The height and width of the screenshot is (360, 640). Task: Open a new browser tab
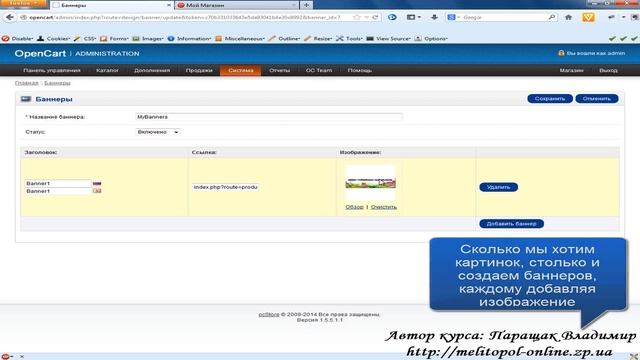click(x=306, y=5)
